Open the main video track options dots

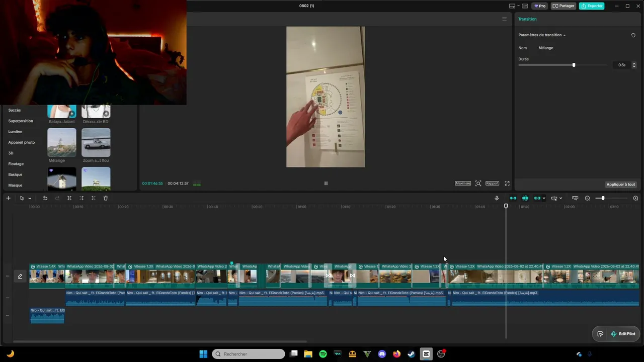pyautogui.click(x=8, y=276)
